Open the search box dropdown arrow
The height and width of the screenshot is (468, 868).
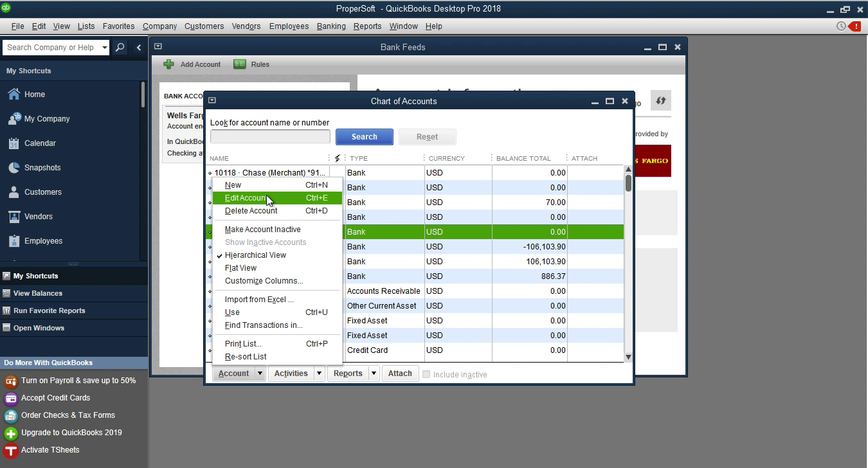[x=105, y=48]
